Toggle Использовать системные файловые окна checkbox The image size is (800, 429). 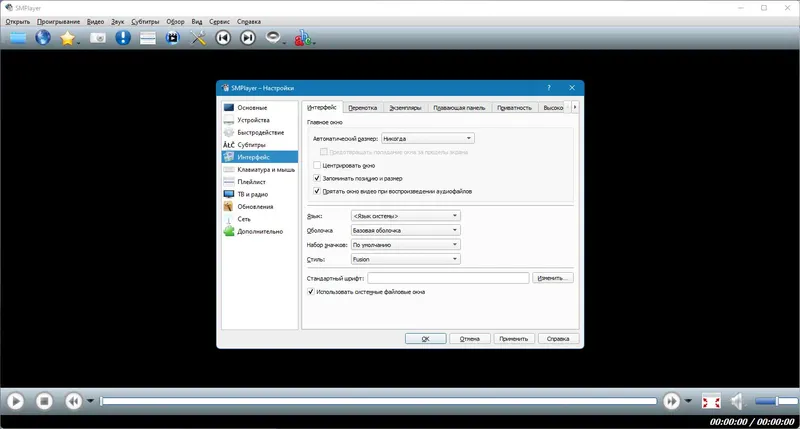pos(311,292)
